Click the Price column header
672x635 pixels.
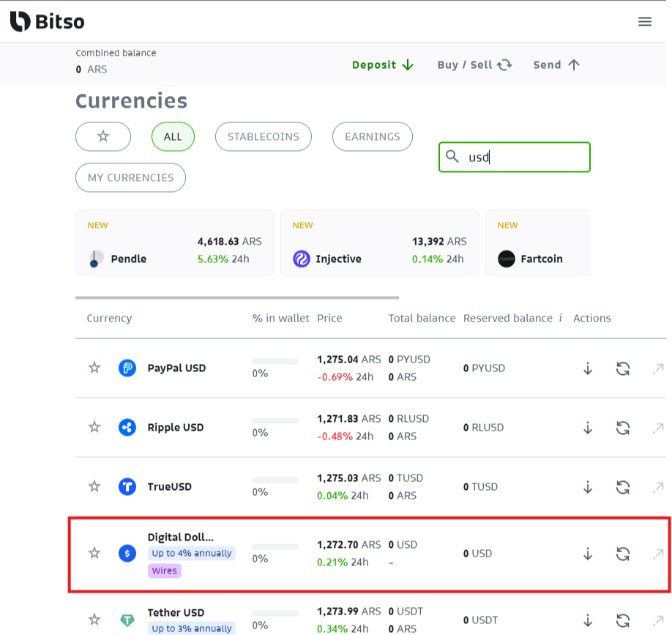pos(329,318)
